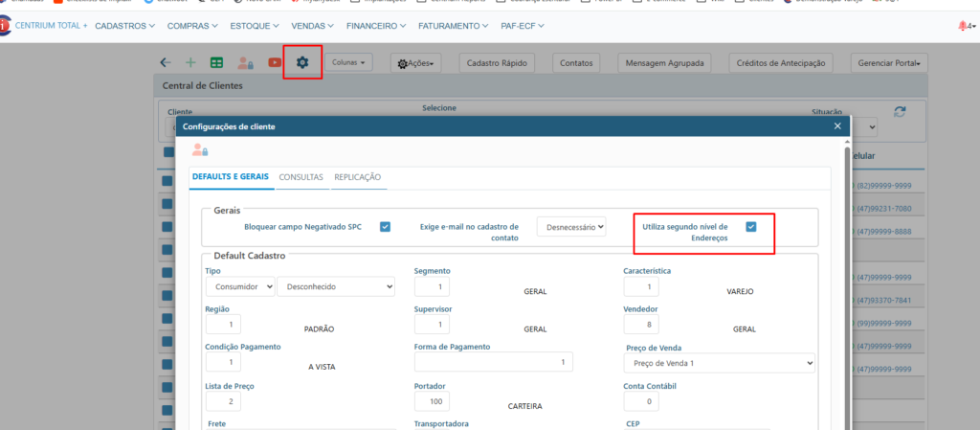Click the Cadastro Rápido button
The height and width of the screenshot is (430, 980).
497,63
